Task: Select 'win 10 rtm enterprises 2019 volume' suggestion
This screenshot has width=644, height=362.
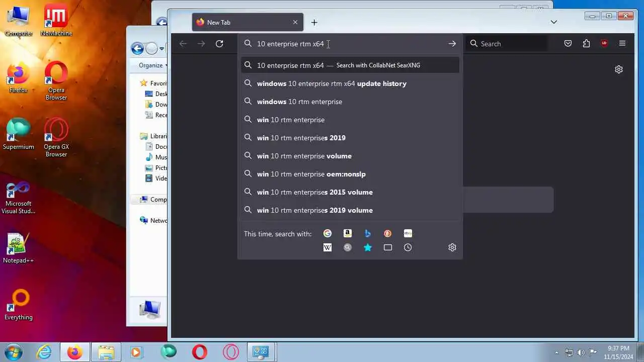Action: point(350,210)
